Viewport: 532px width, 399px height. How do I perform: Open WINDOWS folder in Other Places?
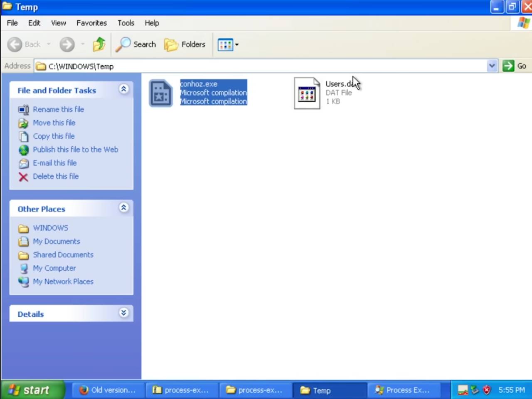51,228
